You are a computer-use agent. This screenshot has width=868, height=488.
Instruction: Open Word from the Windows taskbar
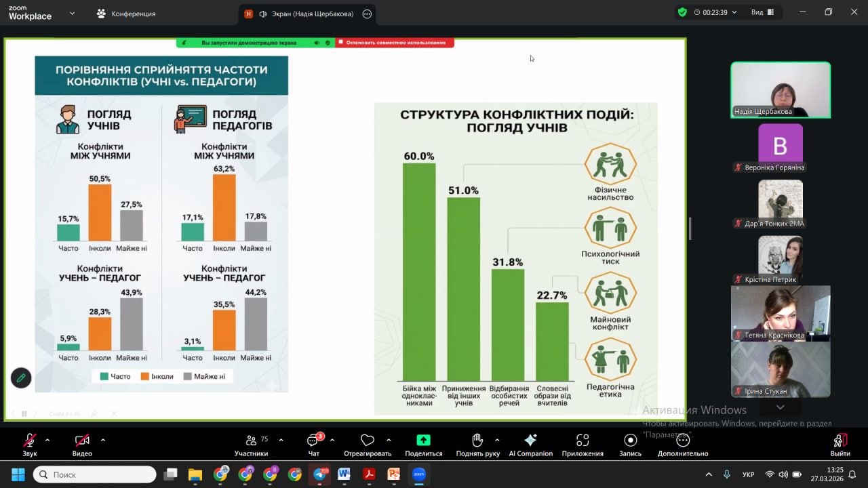(x=344, y=474)
